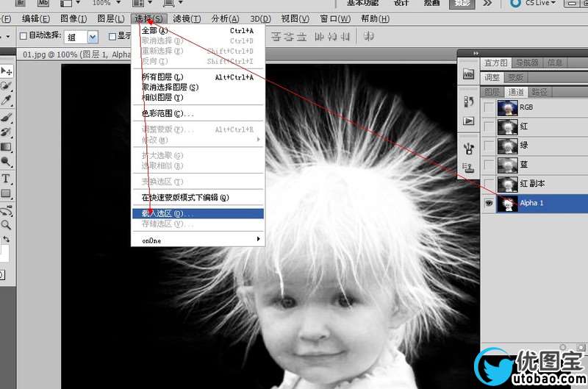
Task: Choose 载入选区 from the Select menu
Action: pyautogui.click(x=198, y=213)
